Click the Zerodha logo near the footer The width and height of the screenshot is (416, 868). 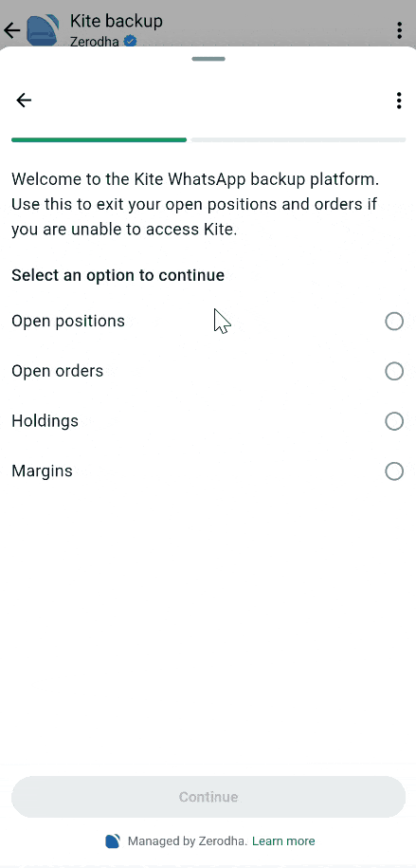point(113,841)
